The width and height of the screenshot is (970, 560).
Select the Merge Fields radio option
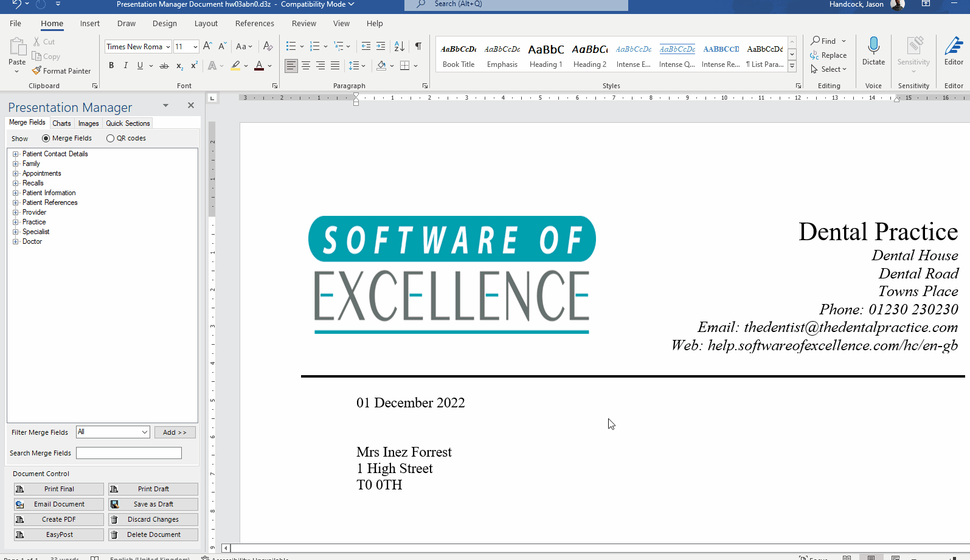coord(46,139)
